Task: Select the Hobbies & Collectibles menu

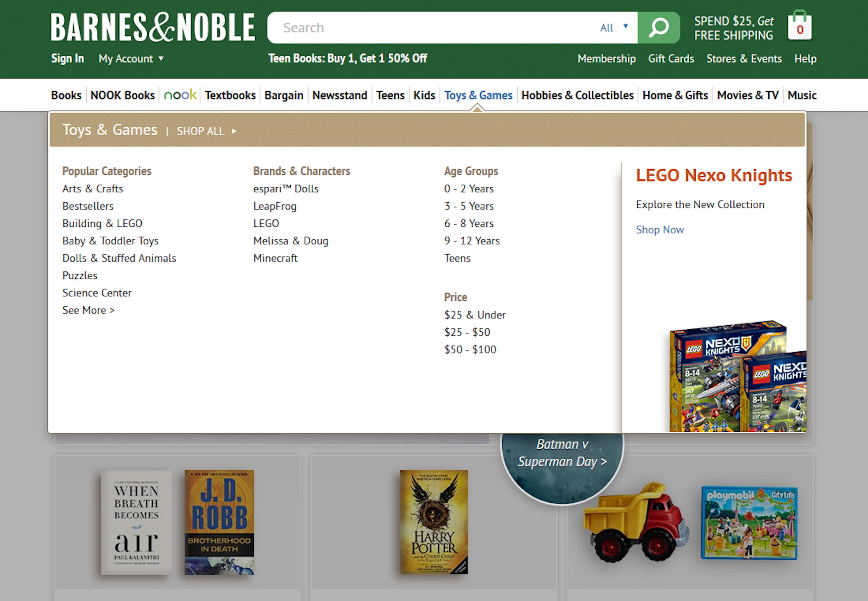Action: click(577, 95)
